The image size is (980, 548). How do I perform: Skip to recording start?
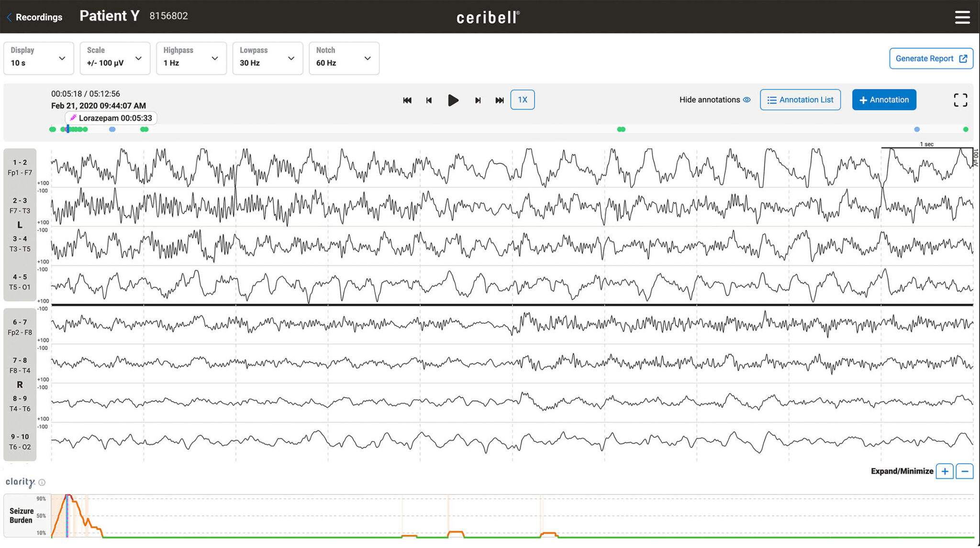pos(407,100)
